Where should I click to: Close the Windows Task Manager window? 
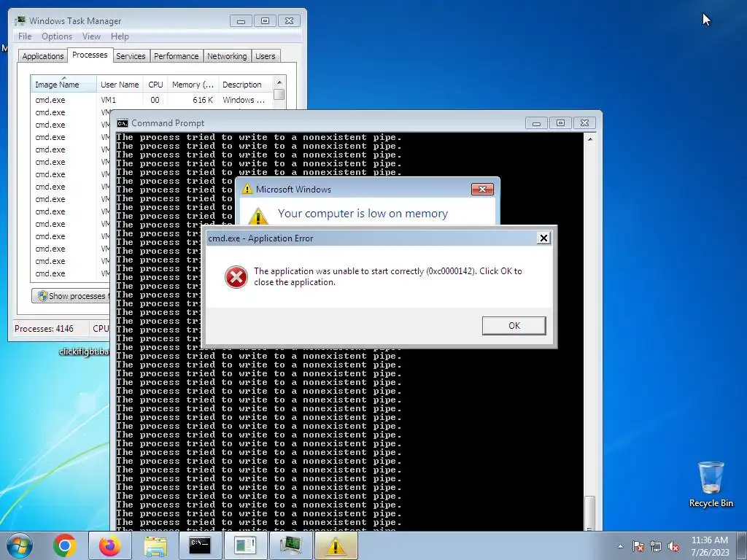click(289, 21)
